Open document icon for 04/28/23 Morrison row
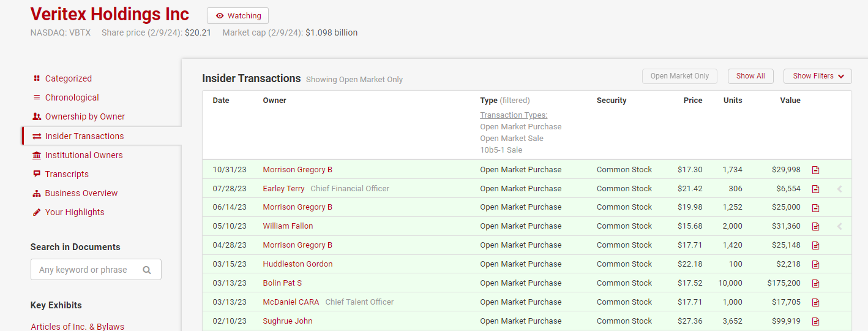868x331 pixels. (815, 246)
